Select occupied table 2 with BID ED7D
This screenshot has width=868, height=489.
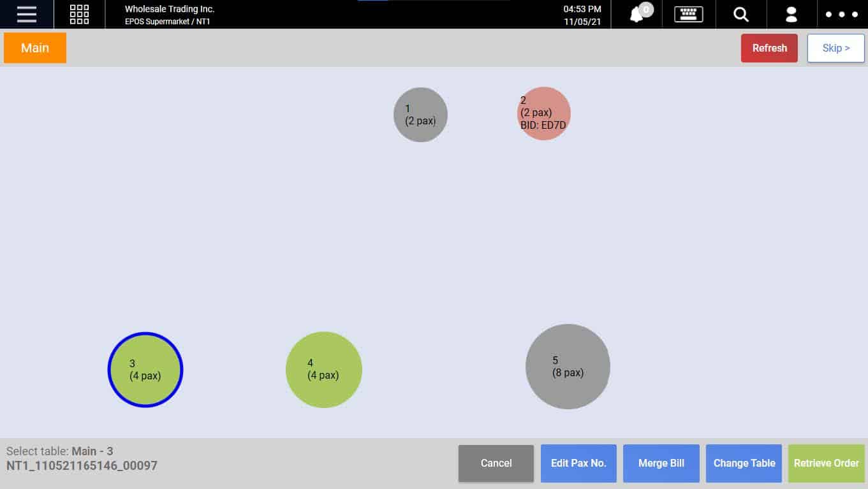[x=543, y=113]
